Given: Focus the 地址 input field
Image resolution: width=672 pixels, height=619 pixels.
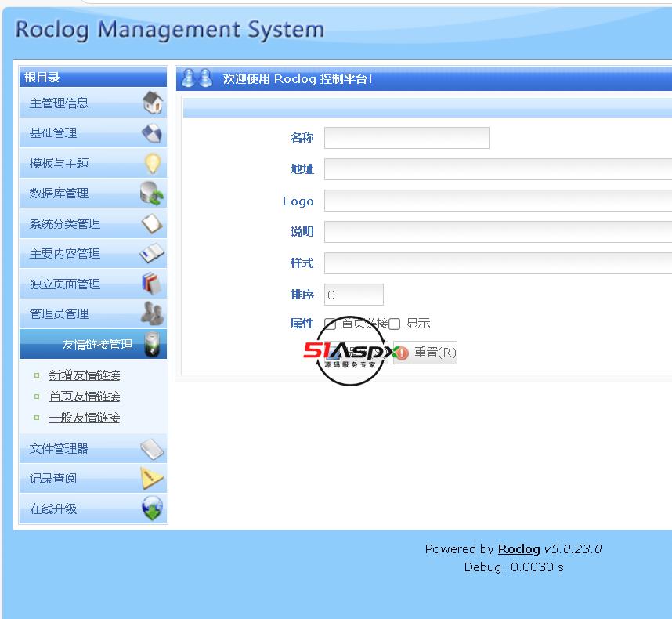Looking at the screenshot, I should pyautogui.click(x=498, y=169).
